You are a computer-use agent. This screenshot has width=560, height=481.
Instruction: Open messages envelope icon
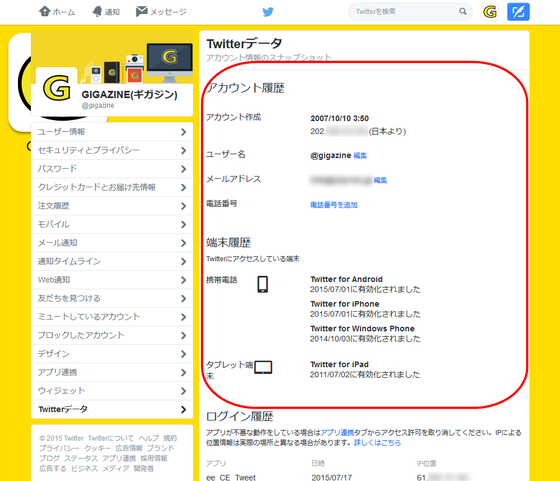(141, 11)
